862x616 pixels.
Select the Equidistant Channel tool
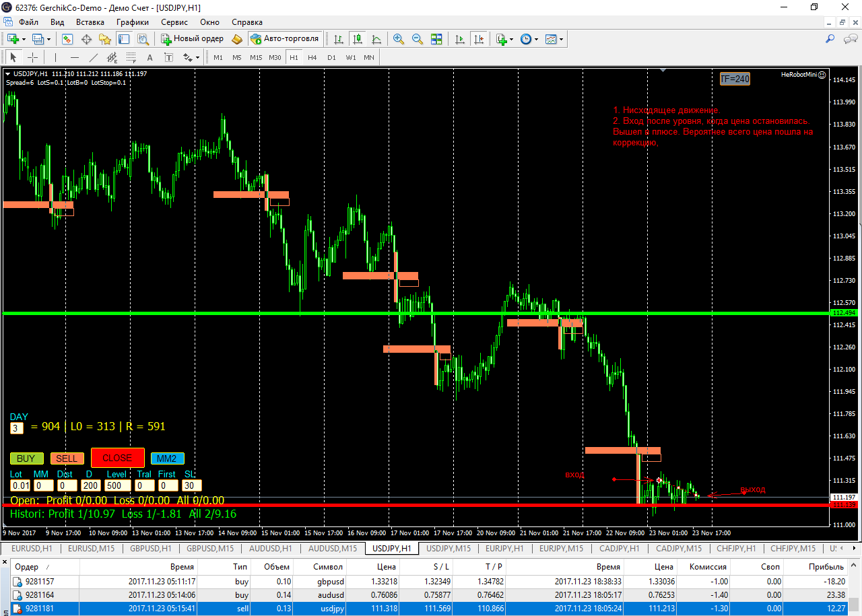tap(112, 57)
